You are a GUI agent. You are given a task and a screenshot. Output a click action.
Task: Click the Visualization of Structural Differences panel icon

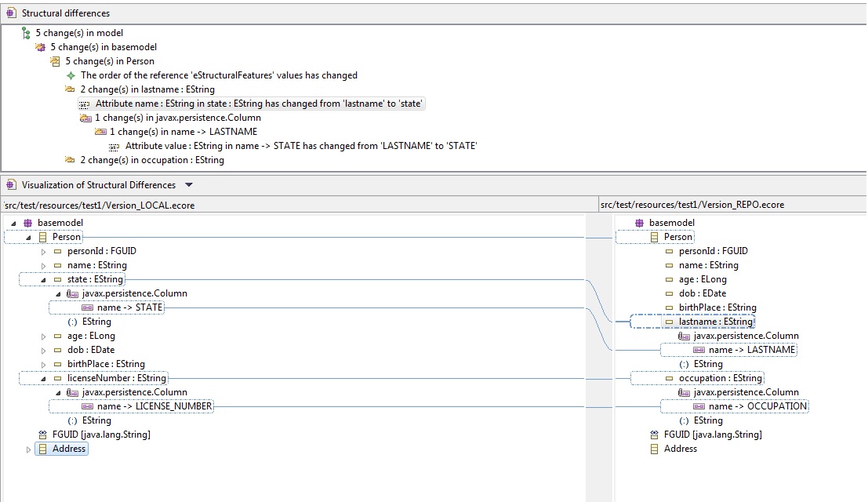point(11,185)
